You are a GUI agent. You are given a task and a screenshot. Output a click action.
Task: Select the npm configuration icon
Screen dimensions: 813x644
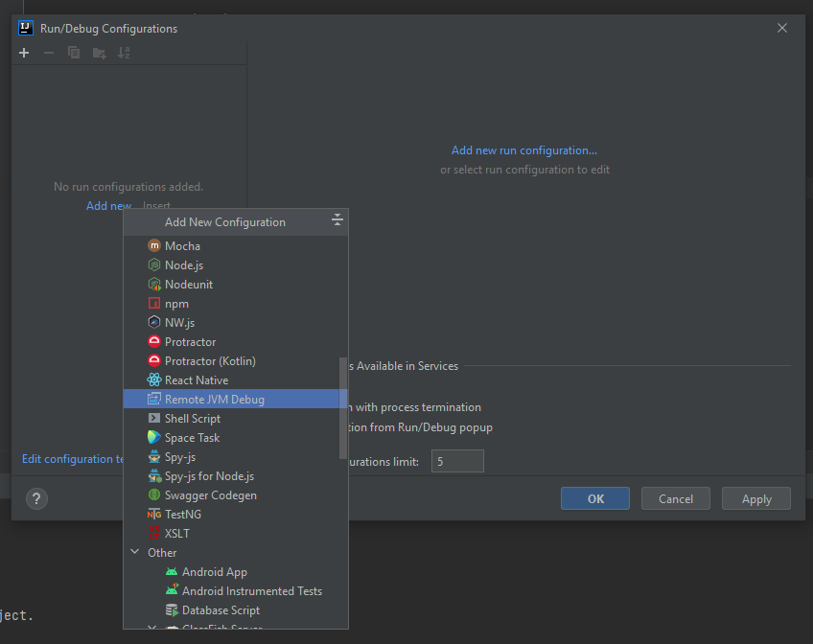154,303
